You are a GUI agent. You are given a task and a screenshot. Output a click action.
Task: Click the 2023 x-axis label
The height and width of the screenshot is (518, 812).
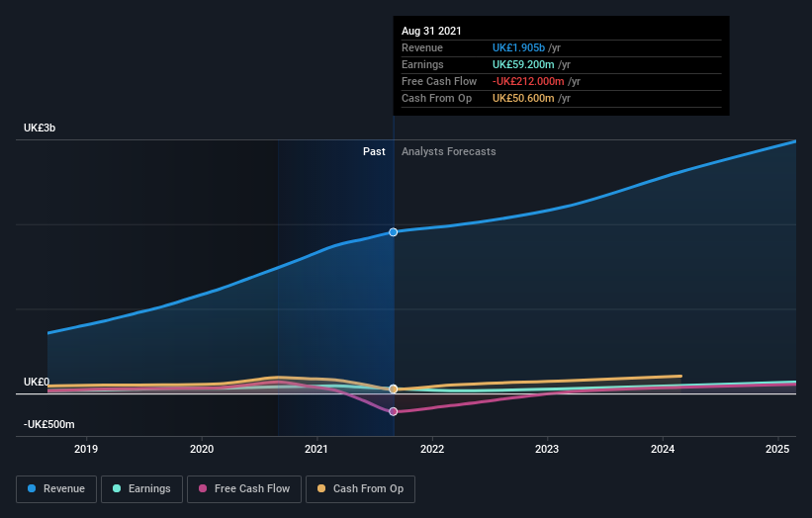pos(547,449)
